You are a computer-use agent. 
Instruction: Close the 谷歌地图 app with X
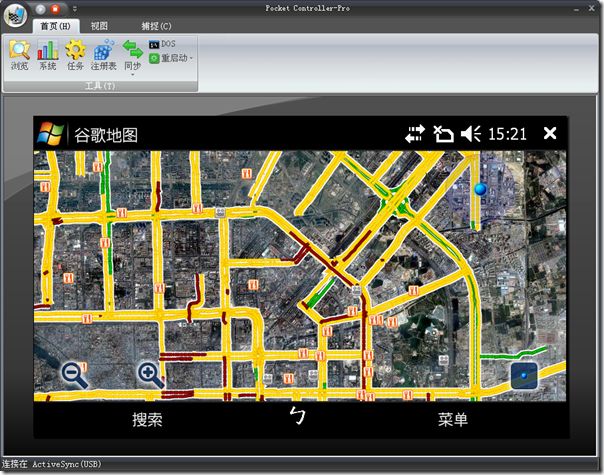click(550, 133)
